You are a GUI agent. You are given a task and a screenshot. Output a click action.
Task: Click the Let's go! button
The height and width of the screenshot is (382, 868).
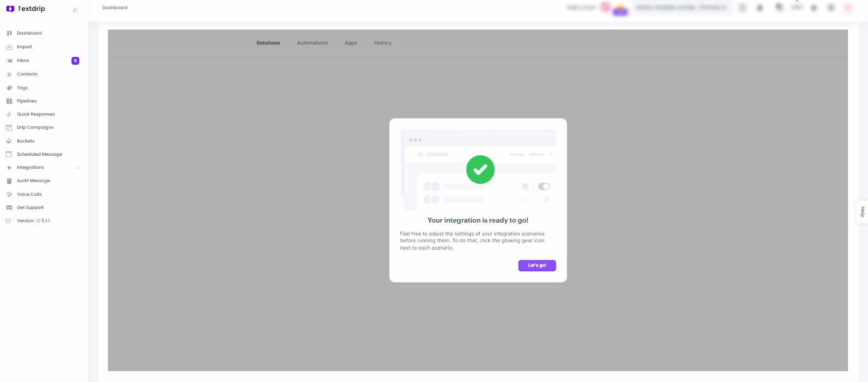pos(537,265)
